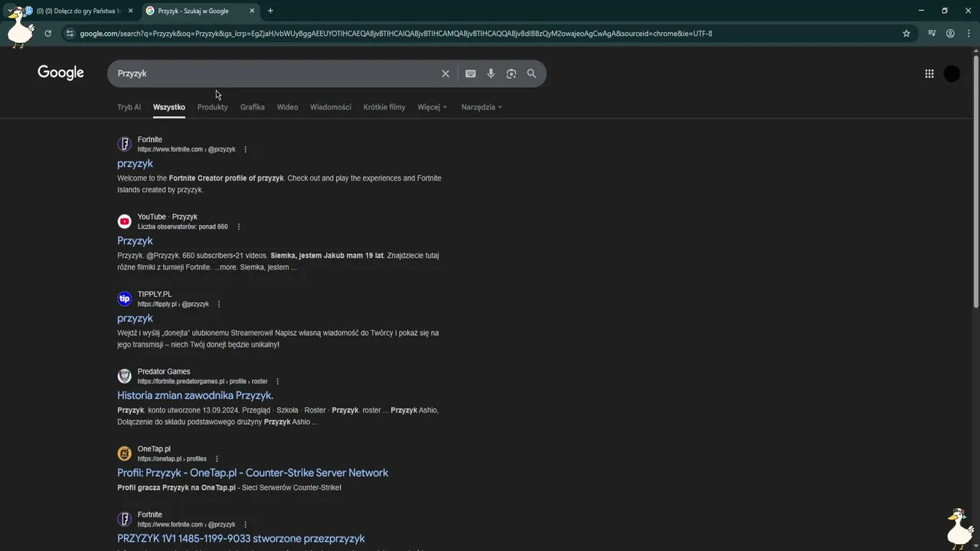The width and height of the screenshot is (980, 551).
Task: Bookmark this page with the star icon
Action: [906, 34]
